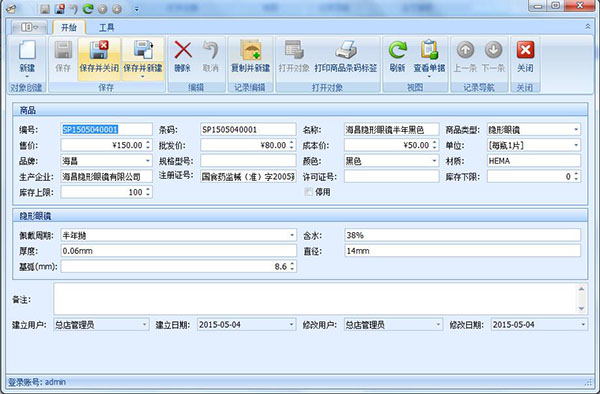
Task: Adjust the 基弧(mm) spinner arrows
Action: pos(292,266)
